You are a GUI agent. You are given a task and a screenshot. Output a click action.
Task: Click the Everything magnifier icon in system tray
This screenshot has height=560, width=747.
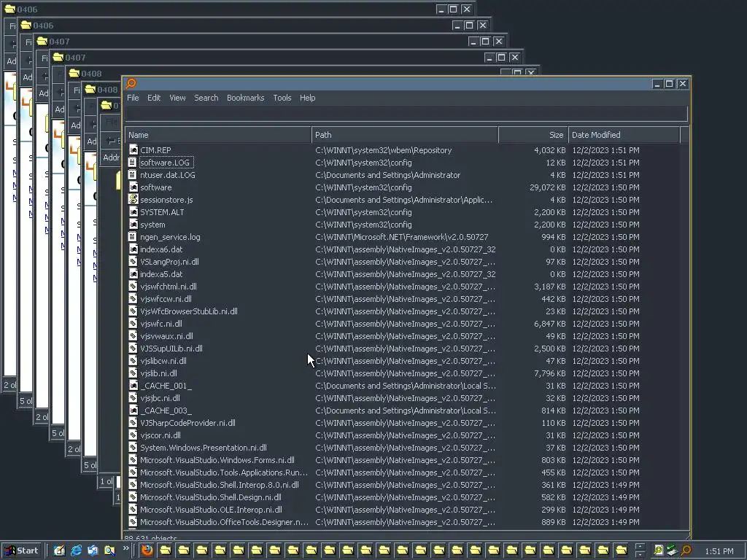686,551
